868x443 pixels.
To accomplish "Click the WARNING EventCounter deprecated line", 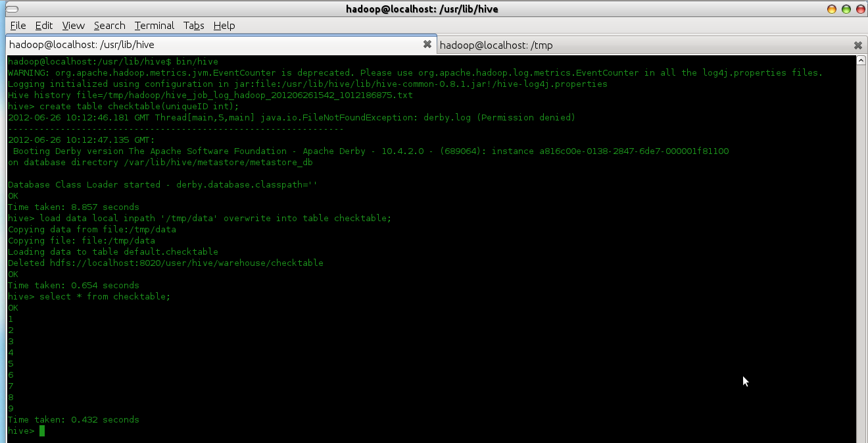I will coord(416,73).
